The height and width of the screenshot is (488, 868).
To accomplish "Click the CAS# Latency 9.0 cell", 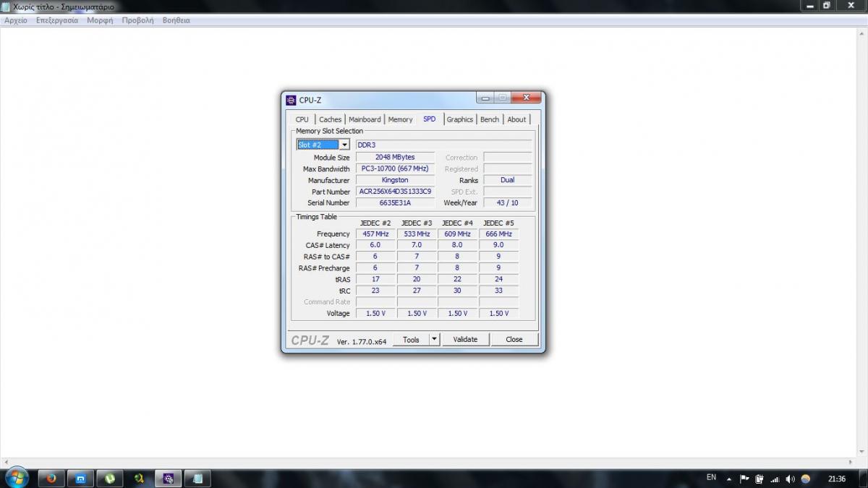I will [498, 245].
